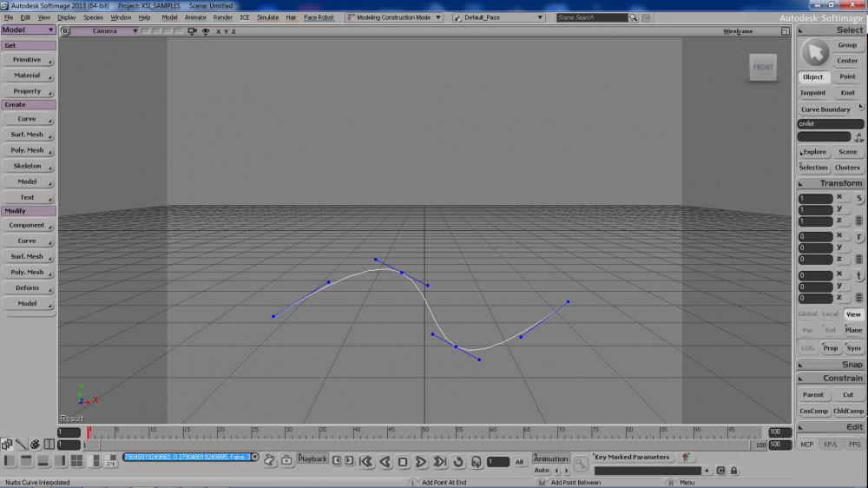Jump to first frame playback button

tap(366, 461)
